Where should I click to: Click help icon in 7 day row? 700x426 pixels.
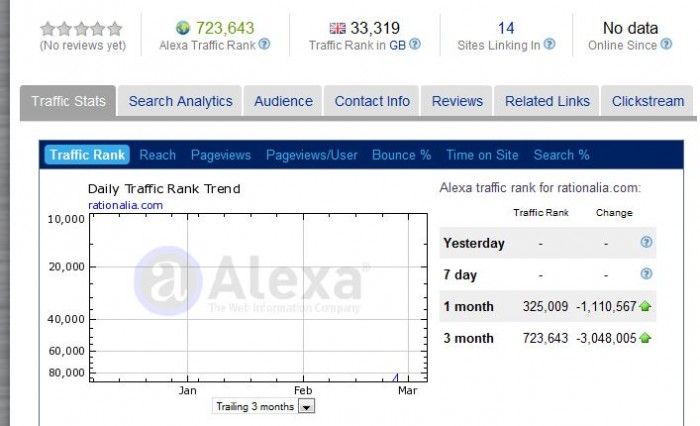[646, 274]
